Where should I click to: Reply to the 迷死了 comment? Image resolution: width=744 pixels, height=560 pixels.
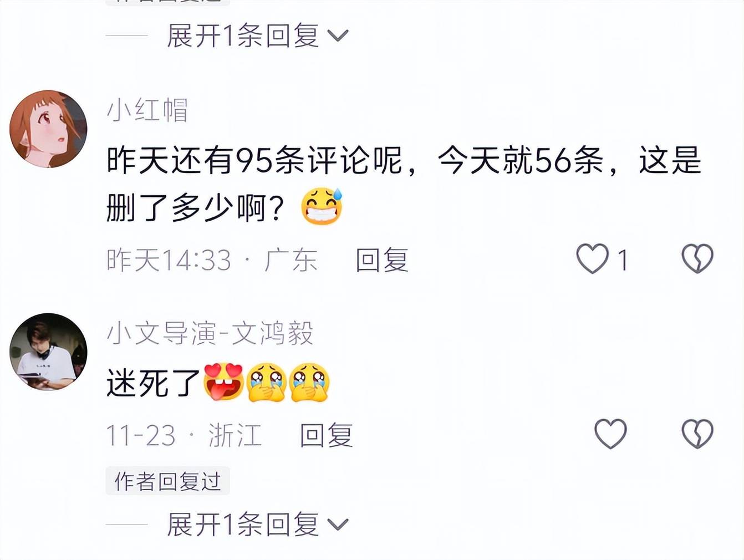point(326,435)
